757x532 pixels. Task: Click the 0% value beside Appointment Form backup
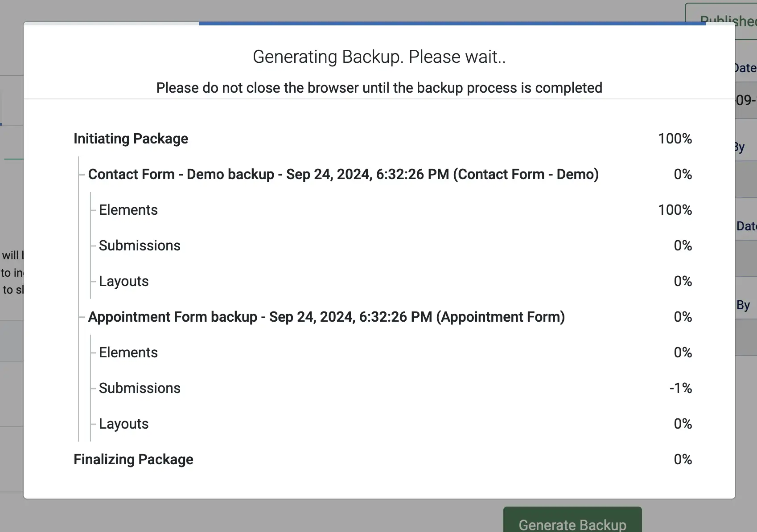tap(683, 317)
